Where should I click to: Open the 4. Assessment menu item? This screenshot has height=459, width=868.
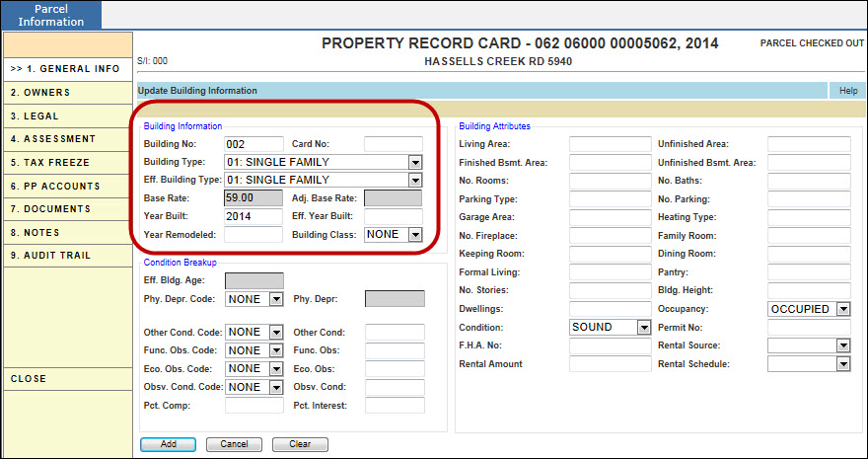(x=67, y=139)
